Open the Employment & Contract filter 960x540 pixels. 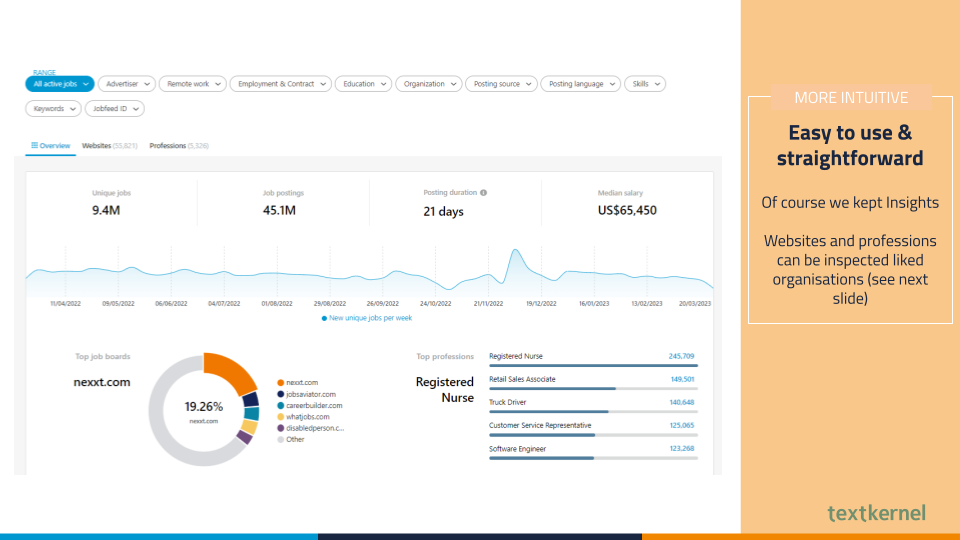coord(280,84)
